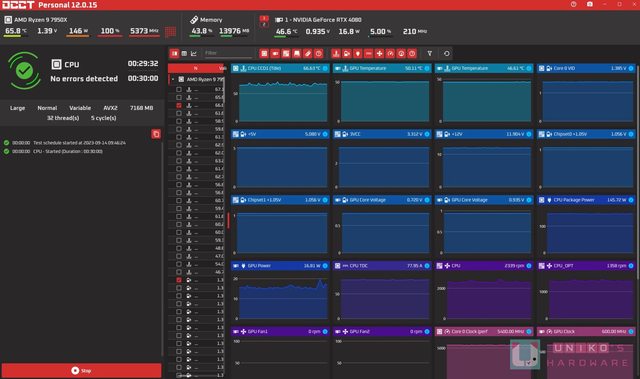Screen dimensions: 640x379
Task: Click the CPU usage bar under 100 %
Action: click(109, 36)
